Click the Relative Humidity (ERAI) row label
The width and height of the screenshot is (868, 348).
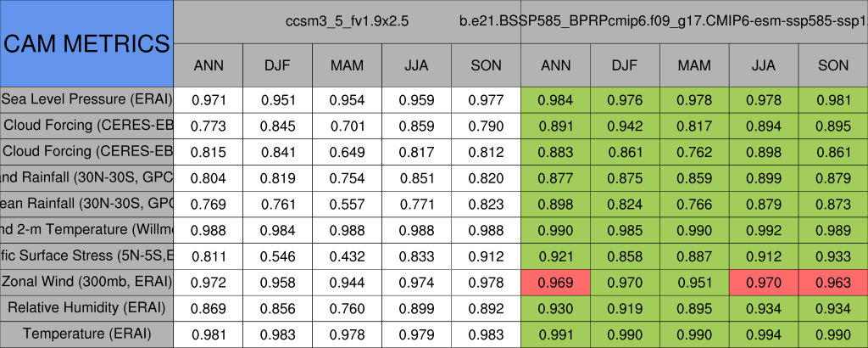pos(86,307)
